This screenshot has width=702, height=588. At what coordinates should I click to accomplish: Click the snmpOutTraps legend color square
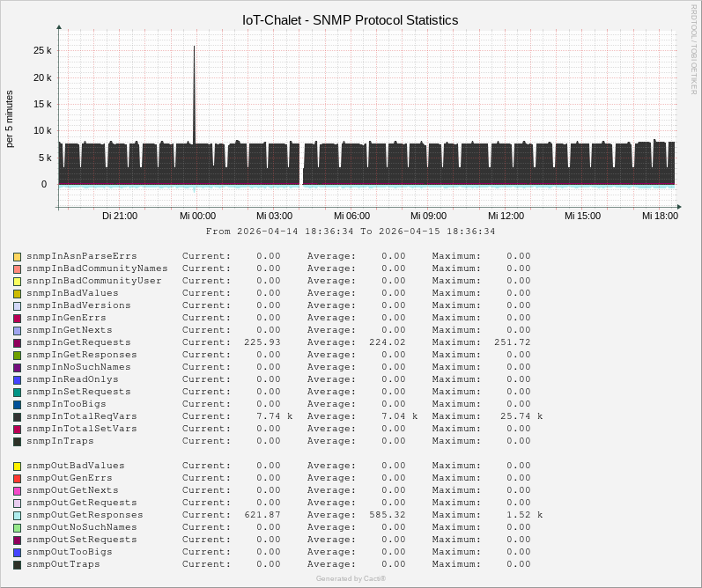pyautogui.click(x=17, y=564)
